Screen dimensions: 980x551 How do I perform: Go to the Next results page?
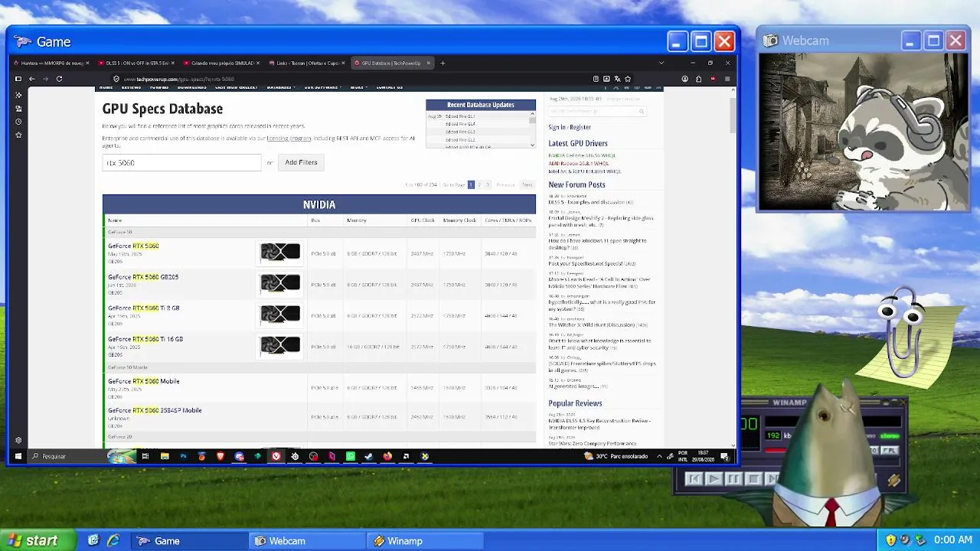(x=527, y=184)
